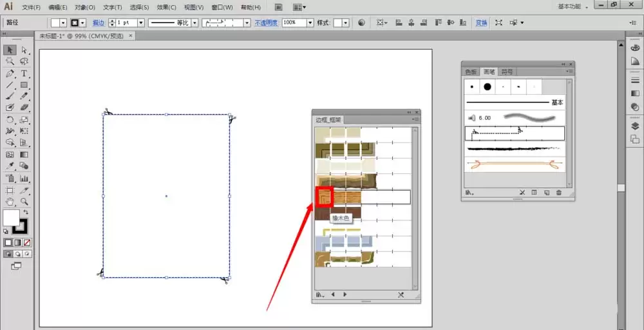Image resolution: width=644 pixels, height=330 pixels.
Task: Swap fill and stroke colors
Action: pos(26,212)
